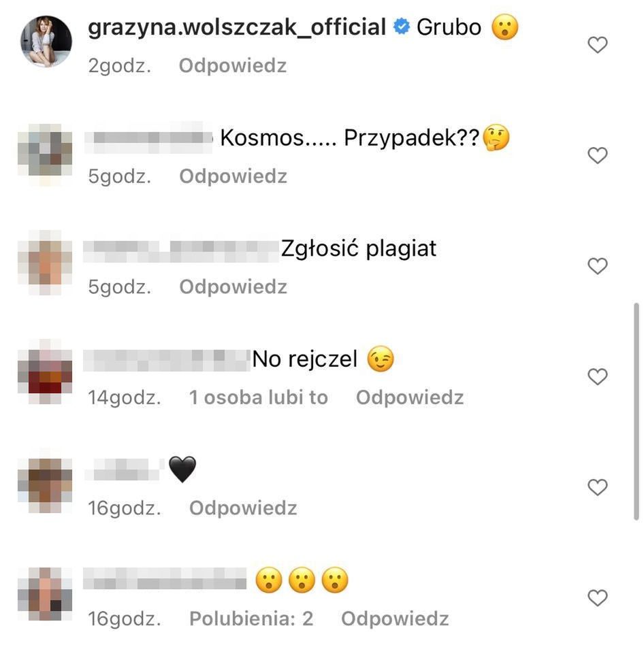The image size is (644, 656).
Task: Like the "No rejczel" comment
Action: (597, 377)
